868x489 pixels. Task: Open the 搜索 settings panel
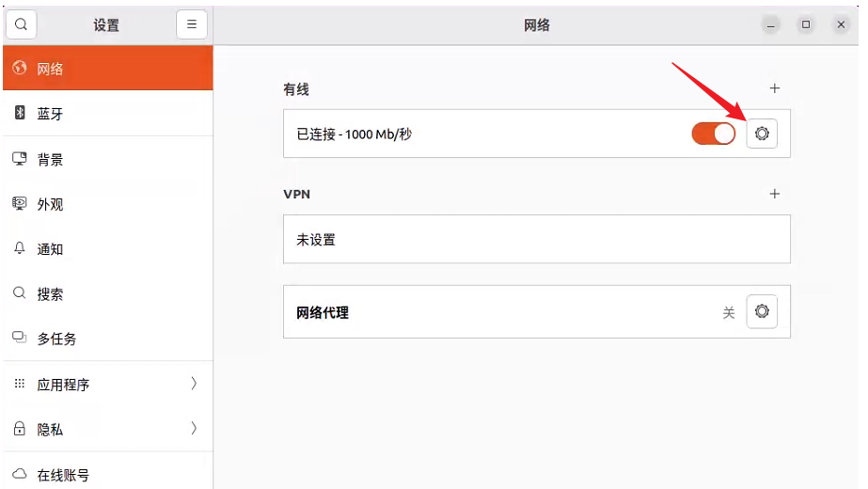click(x=108, y=293)
